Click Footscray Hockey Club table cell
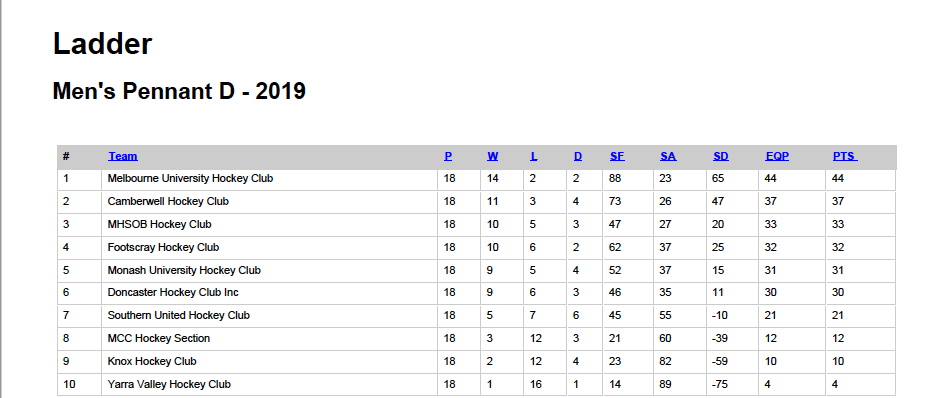Image resolution: width=950 pixels, height=398 pixels. (269, 247)
